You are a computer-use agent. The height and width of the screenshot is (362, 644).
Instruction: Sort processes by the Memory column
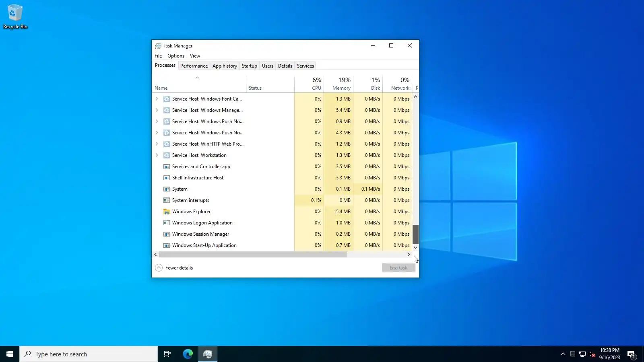tap(339, 84)
